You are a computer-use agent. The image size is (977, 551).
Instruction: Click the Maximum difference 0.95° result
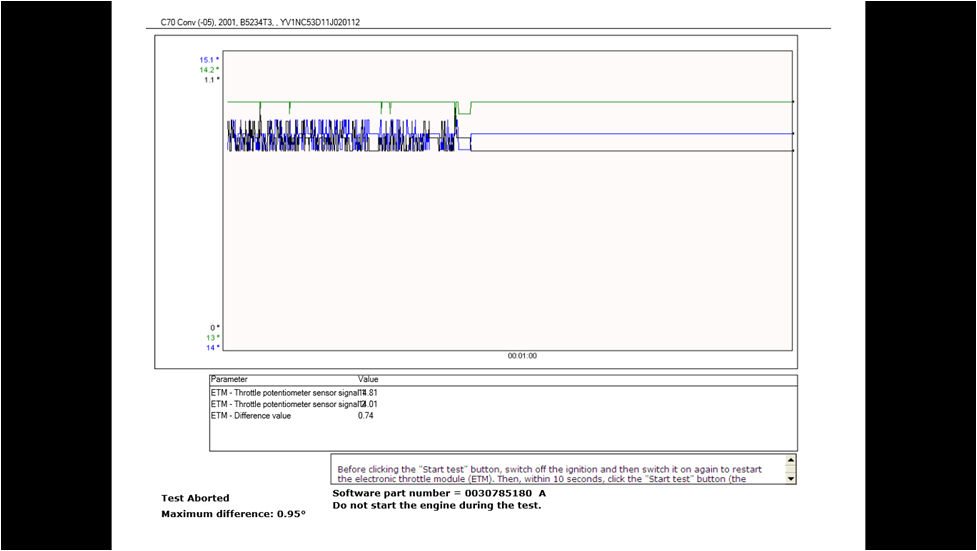click(x=233, y=514)
